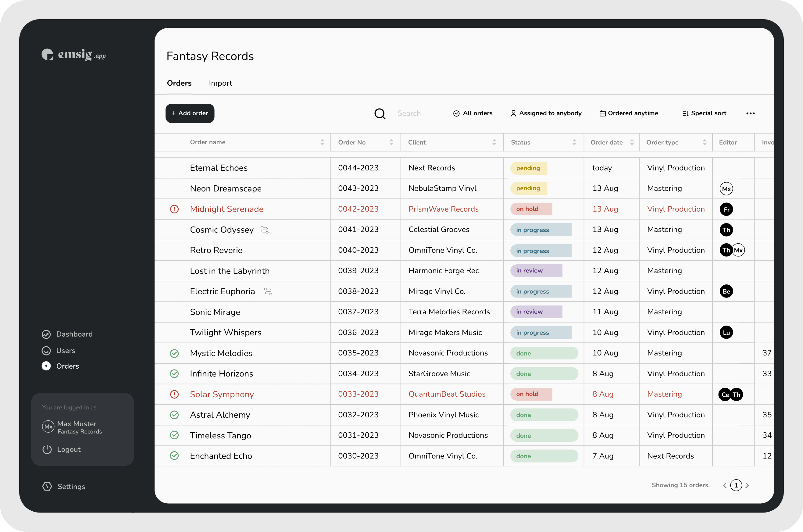Click the completed checkmark on Enchanted Echo
Image resolution: width=803 pixels, height=532 pixels.
tap(174, 456)
